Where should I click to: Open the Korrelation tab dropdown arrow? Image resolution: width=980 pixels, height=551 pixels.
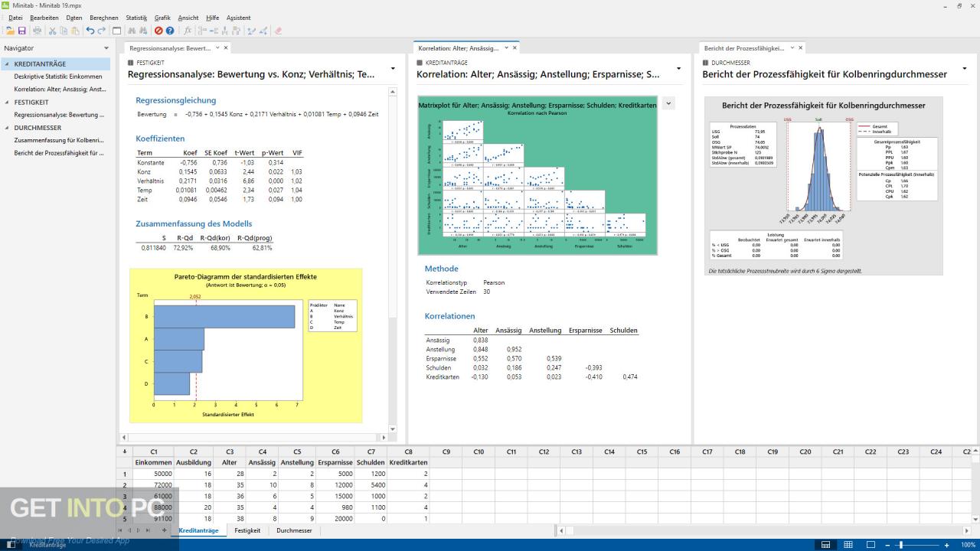(505, 47)
